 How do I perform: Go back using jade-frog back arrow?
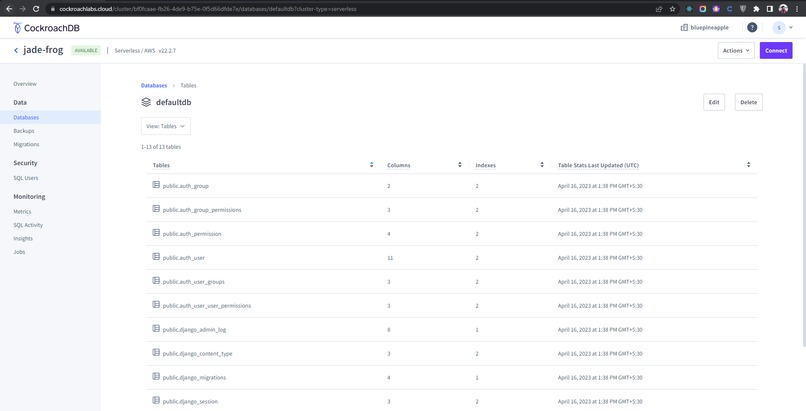pos(16,50)
